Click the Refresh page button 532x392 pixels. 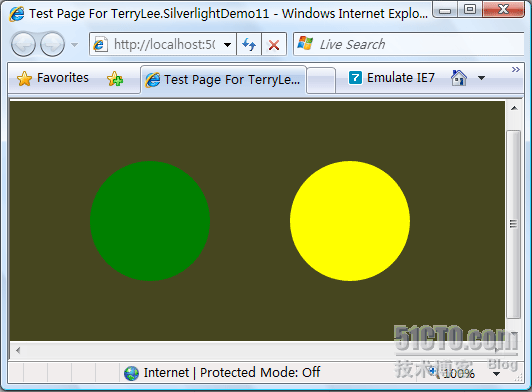click(x=249, y=44)
